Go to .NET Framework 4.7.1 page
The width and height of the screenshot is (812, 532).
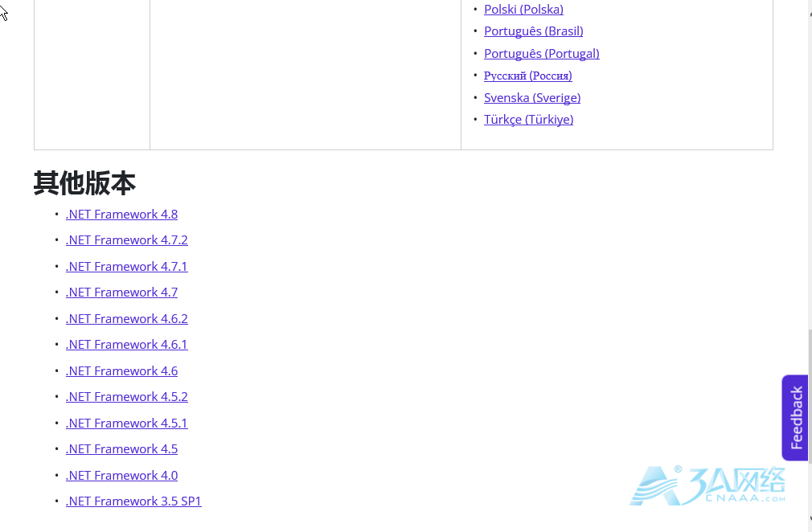pyautogui.click(x=127, y=267)
